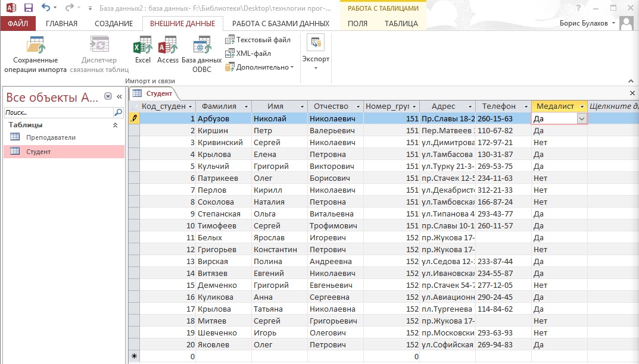The image size is (639, 364).
Task: Open the ФАЙЛ menu
Action: click(x=18, y=24)
